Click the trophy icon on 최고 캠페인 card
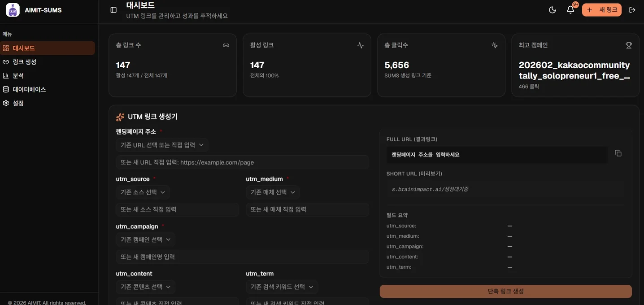 (x=629, y=45)
